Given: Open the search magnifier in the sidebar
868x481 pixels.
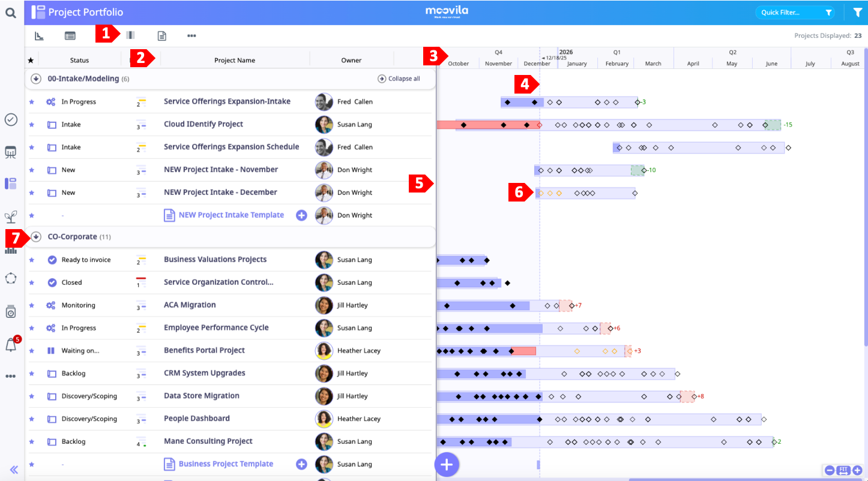Looking at the screenshot, I should pyautogui.click(x=10, y=12).
